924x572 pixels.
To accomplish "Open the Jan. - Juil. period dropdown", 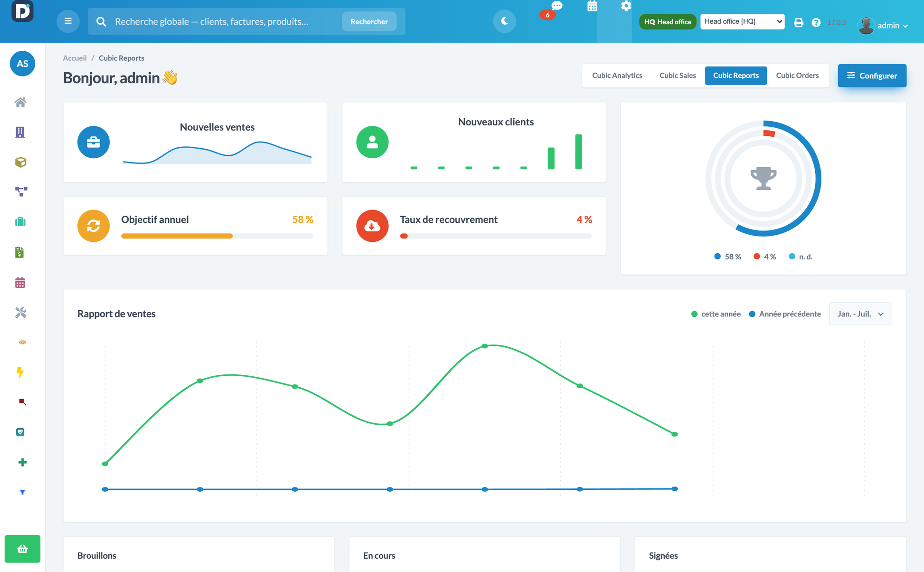I will (x=860, y=314).
